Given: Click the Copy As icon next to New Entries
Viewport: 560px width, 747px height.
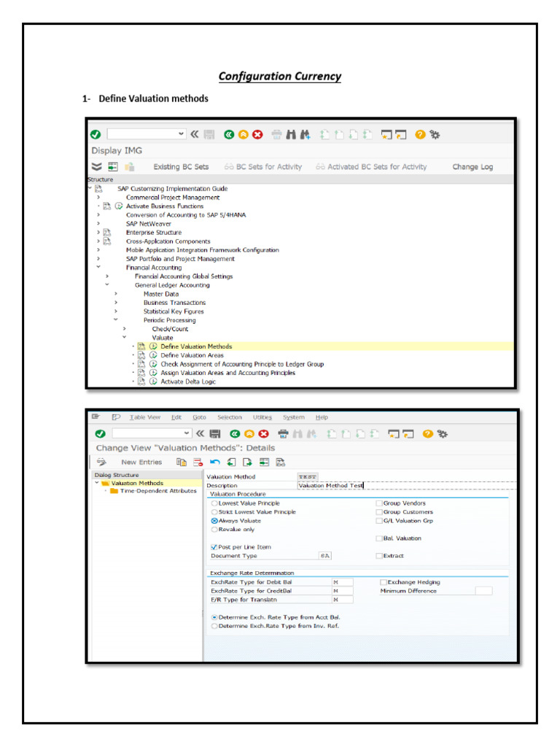Looking at the screenshot, I should (182, 462).
